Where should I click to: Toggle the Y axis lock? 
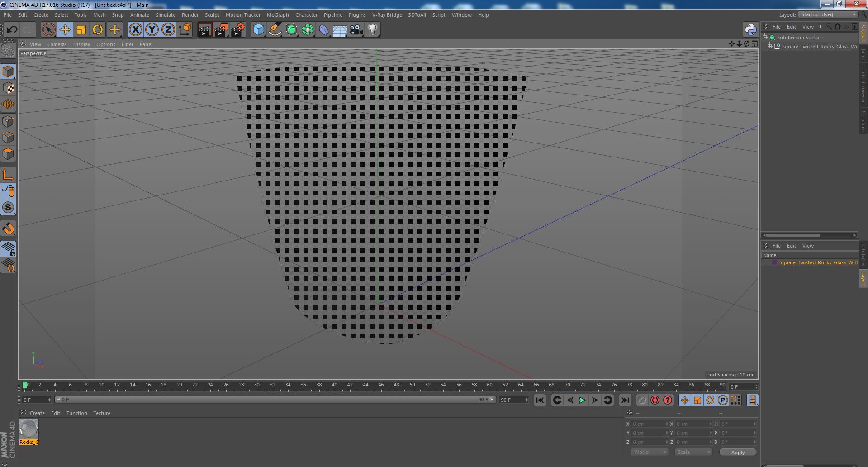click(152, 30)
